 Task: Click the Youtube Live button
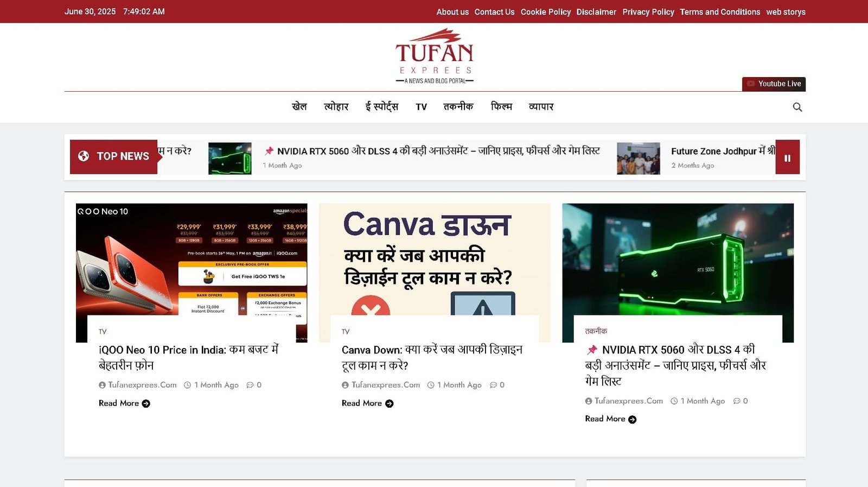pos(774,84)
